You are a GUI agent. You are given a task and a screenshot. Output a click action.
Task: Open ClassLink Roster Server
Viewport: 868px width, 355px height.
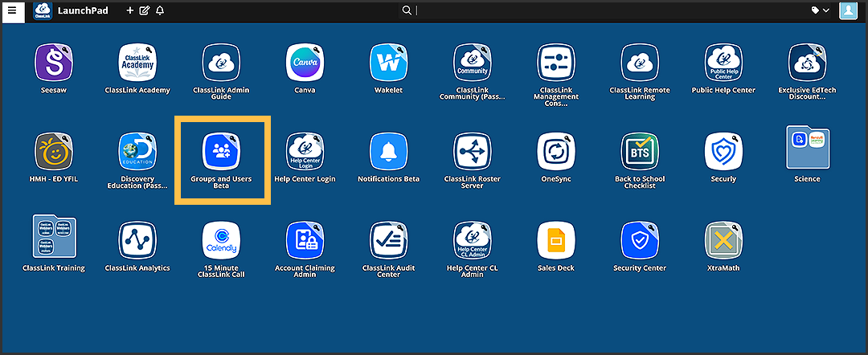pyautogui.click(x=472, y=152)
